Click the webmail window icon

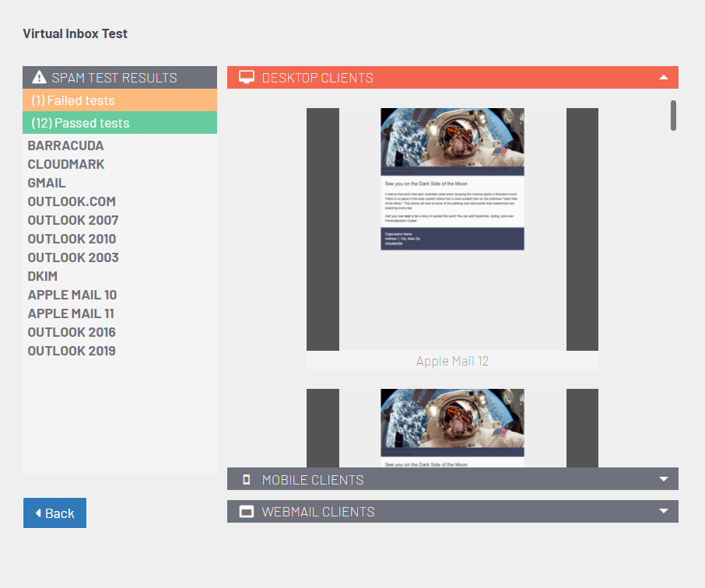pos(247,512)
